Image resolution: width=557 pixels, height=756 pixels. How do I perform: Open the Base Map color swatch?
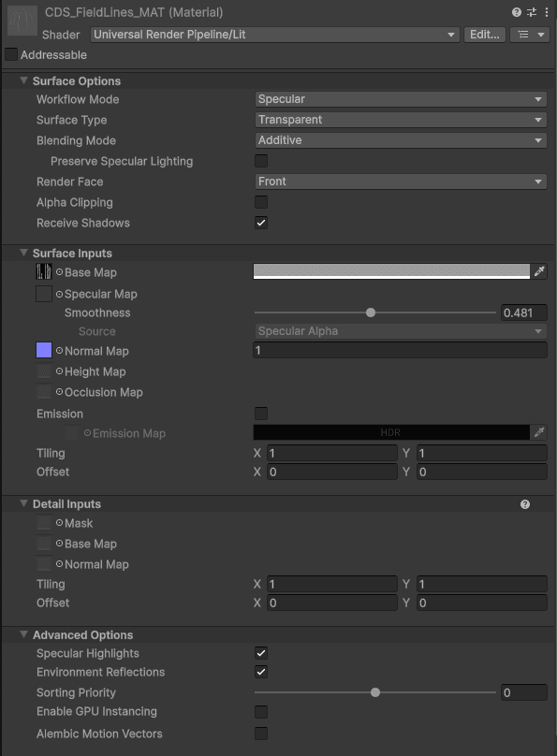point(391,271)
